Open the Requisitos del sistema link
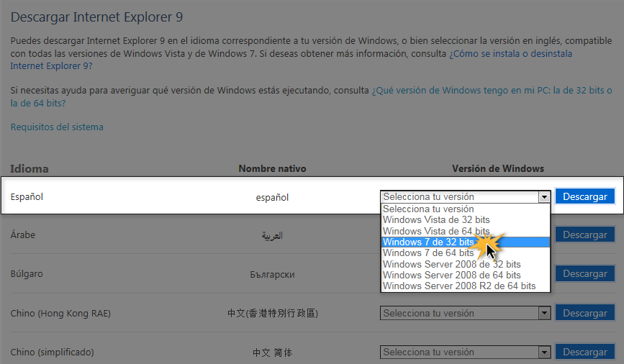 tap(57, 127)
